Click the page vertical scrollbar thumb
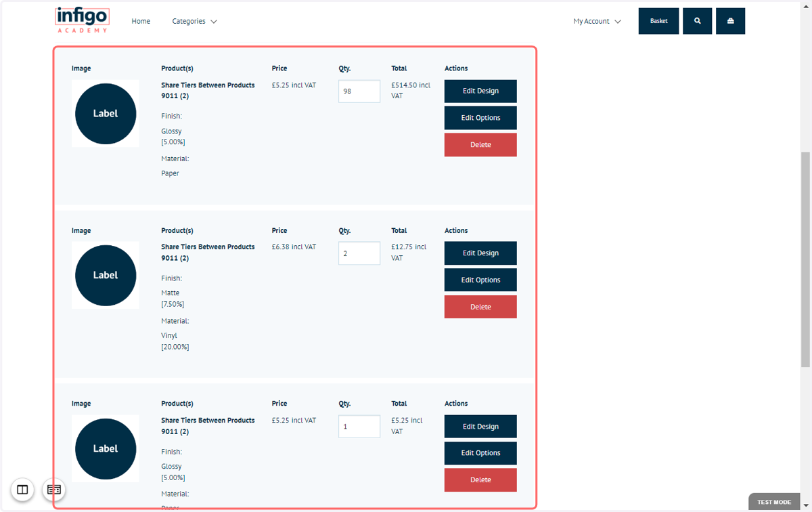The image size is (812, 512). coord(805,259)
